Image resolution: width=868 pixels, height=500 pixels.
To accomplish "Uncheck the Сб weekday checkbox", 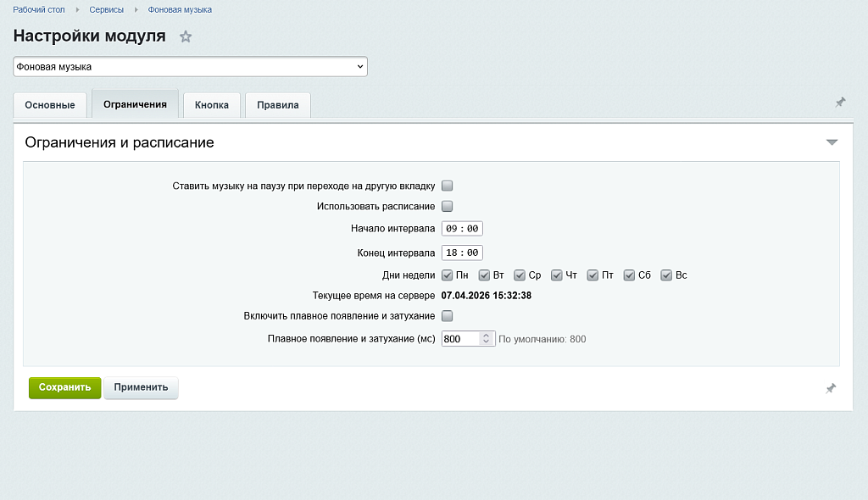I will pos(630,275).
